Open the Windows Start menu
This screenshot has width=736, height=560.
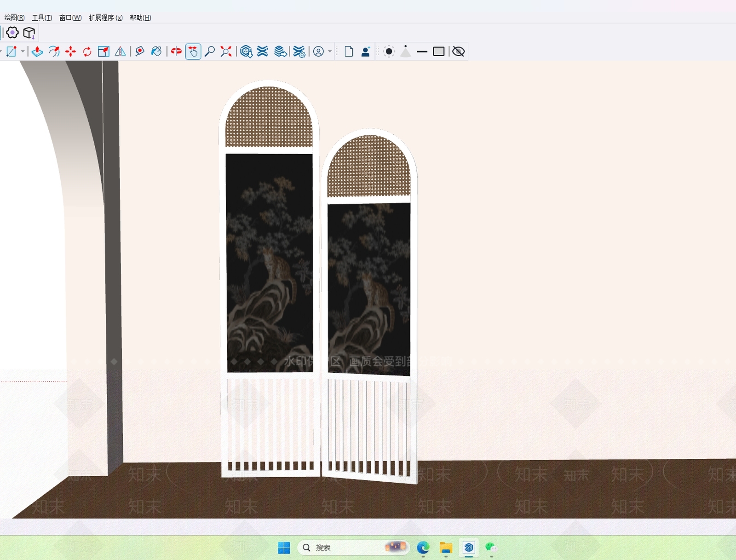tap(284, 548)
